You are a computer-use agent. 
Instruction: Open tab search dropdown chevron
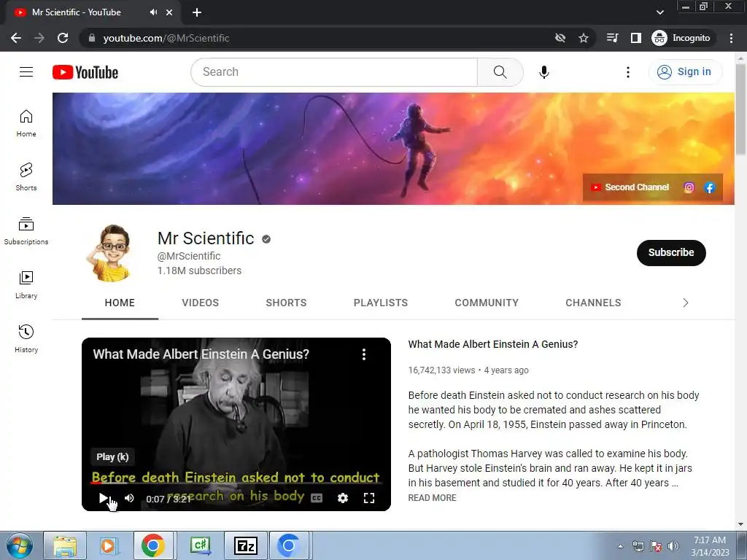659,12
